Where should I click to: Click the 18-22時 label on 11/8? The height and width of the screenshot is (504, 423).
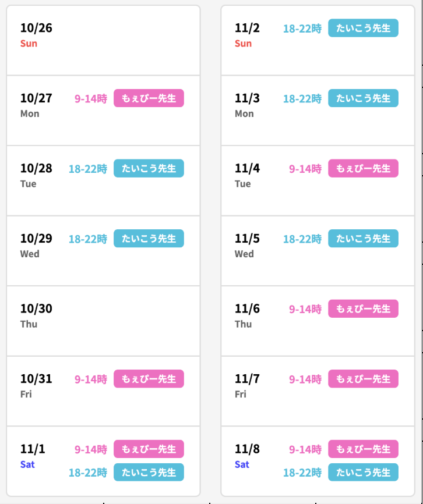point(302,473)
